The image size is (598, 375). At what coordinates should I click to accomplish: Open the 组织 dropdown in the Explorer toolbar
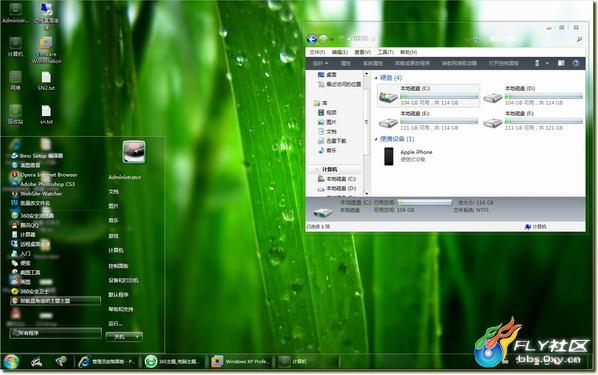(x=320, y=63)
